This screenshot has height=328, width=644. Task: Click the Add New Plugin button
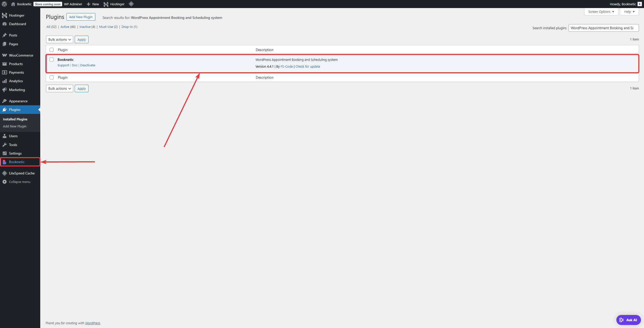click(x=81, y=17)
